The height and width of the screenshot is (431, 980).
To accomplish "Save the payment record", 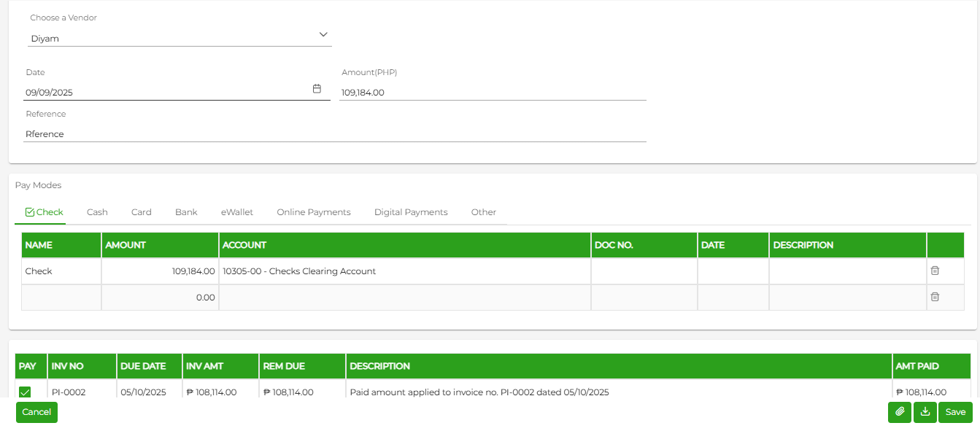I will tap(955, 412).
